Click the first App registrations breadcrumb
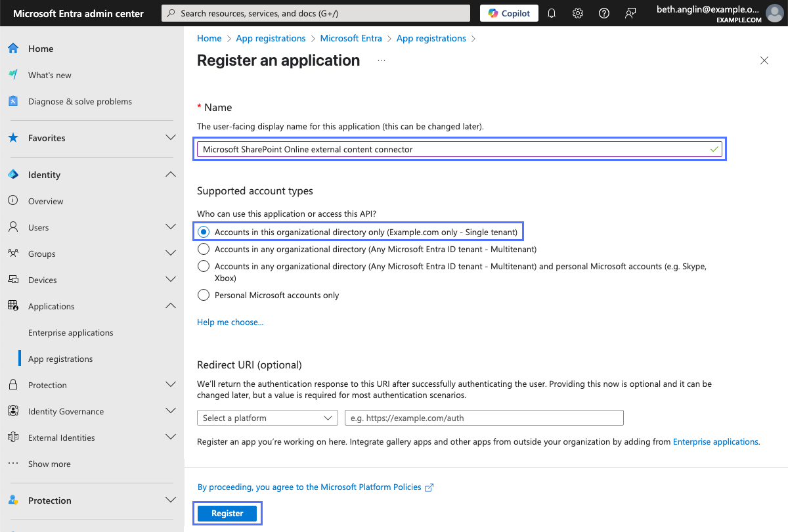The width and height of the screenshot is (788, 532). pos(271,38)
